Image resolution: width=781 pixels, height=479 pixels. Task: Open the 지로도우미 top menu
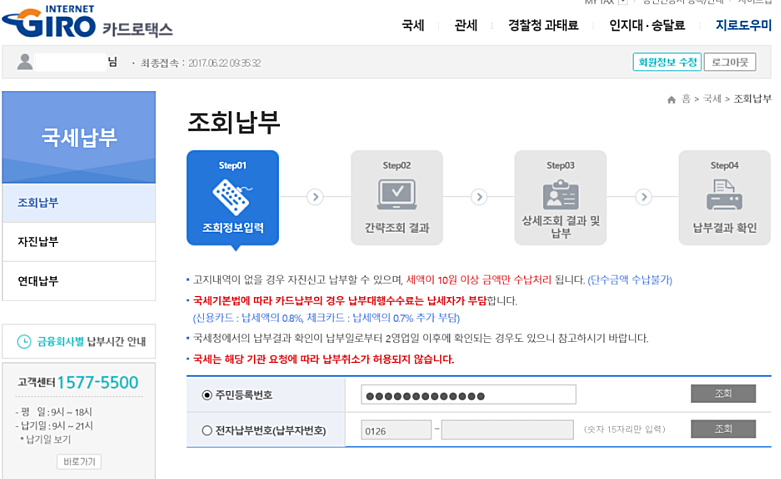click(743, 25)
